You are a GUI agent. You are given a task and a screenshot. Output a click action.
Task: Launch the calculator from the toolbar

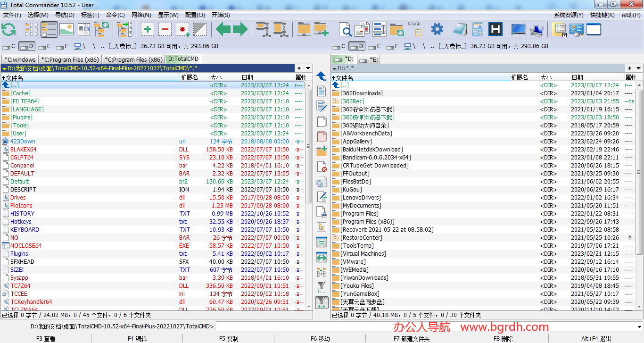click(x=478, y=29)
